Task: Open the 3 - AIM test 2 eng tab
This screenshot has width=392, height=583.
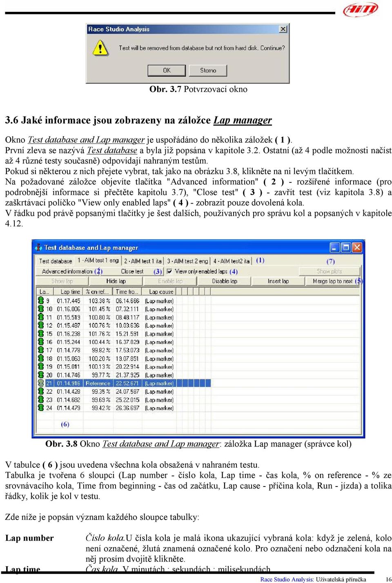Action: tap(187, 261)
